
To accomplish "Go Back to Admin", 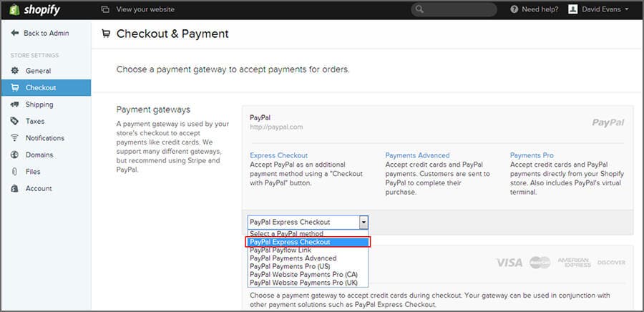I will click(x=45, y=33).
